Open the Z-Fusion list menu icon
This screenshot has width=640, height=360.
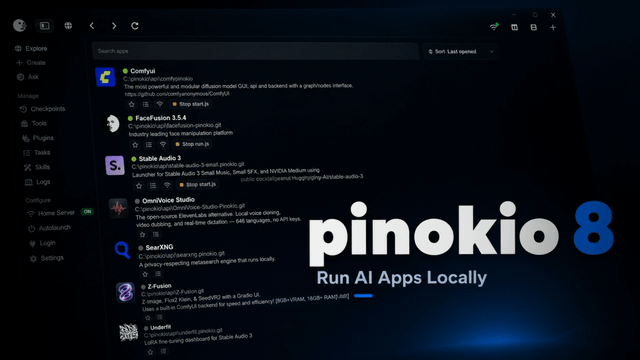(160, 317)
